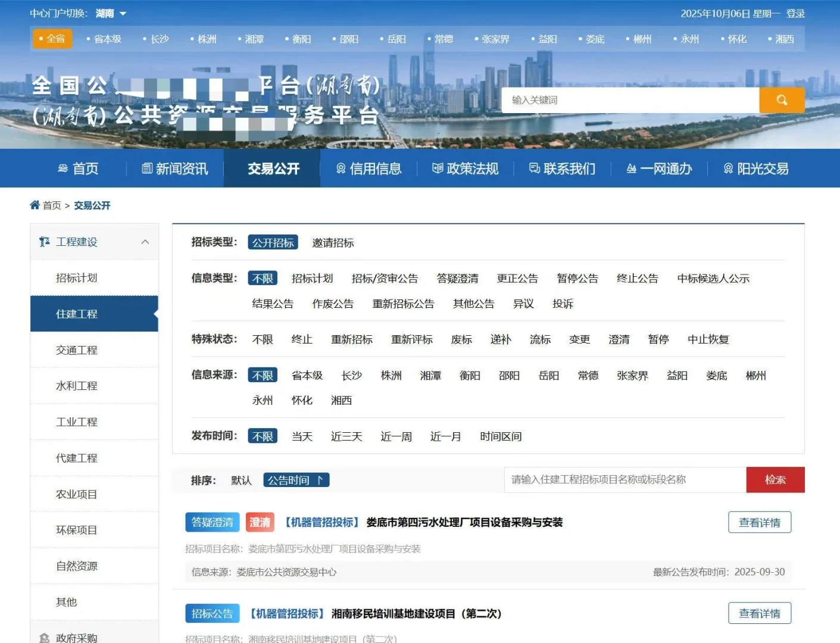The height and width of the screenshot is (643, 840).
Task: Click the 信用信息 shield icon
Action: [x=341, y=168]
